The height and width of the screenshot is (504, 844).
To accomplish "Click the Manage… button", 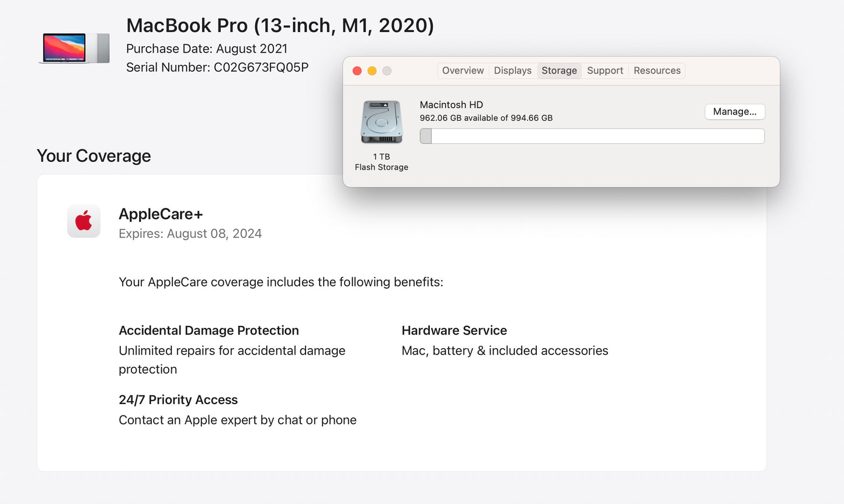I will 735,112.
